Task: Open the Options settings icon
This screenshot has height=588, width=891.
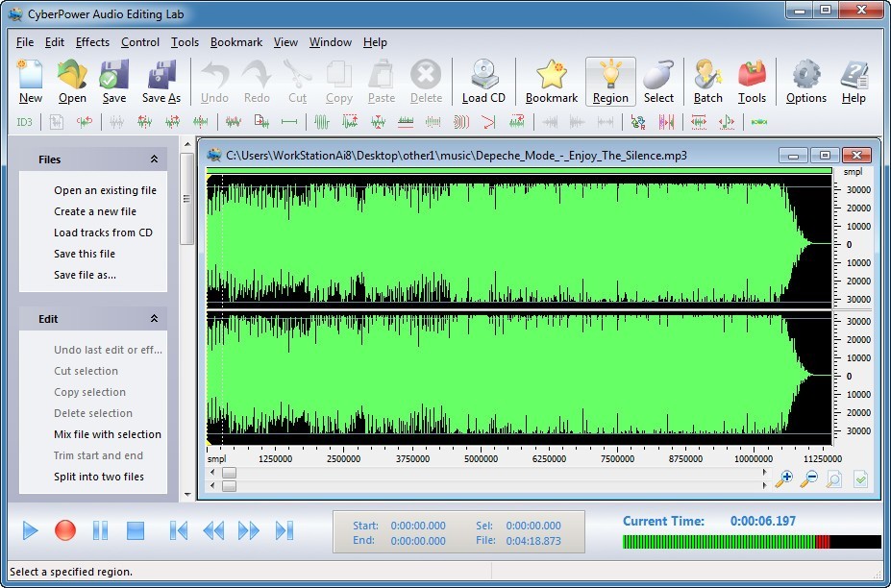Action: [805, 81]
